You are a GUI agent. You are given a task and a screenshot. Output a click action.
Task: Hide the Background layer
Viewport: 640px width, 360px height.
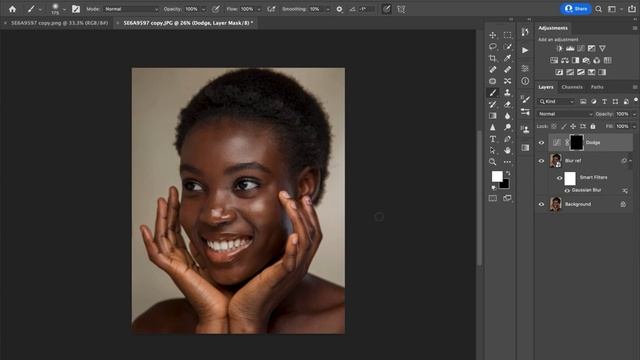541,204
